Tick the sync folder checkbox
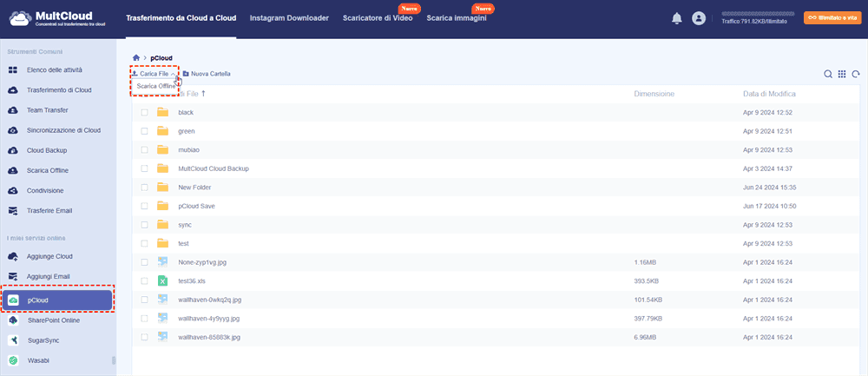The width and height of the screenshot is (868, 376). click(144, 225)
